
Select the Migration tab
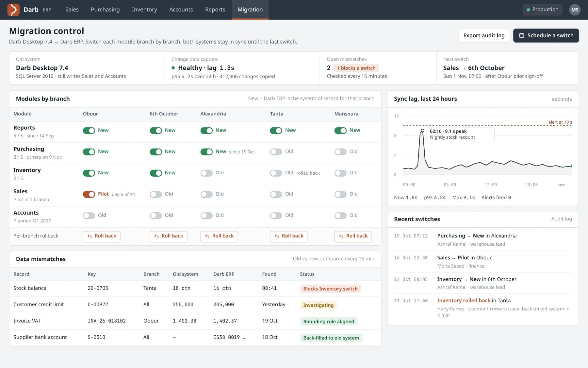[x=250, y=10]
